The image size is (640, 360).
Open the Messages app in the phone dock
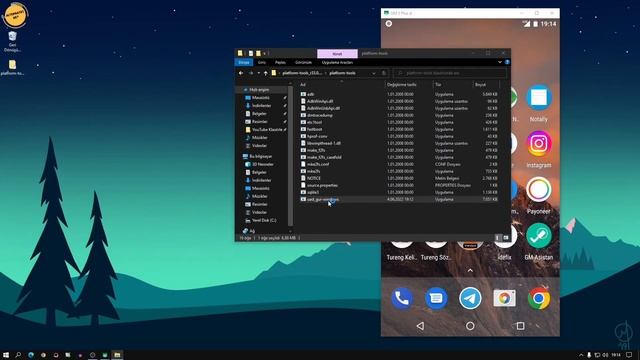436,298
